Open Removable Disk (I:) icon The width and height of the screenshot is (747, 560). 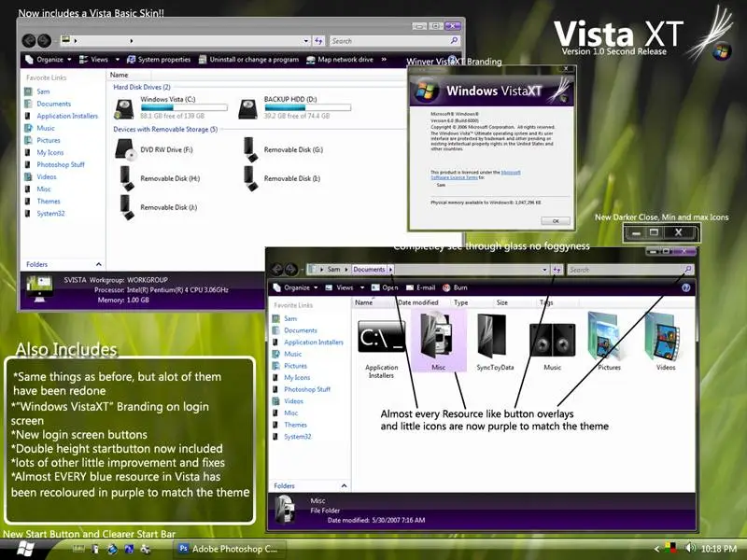(x=250, y=178)
